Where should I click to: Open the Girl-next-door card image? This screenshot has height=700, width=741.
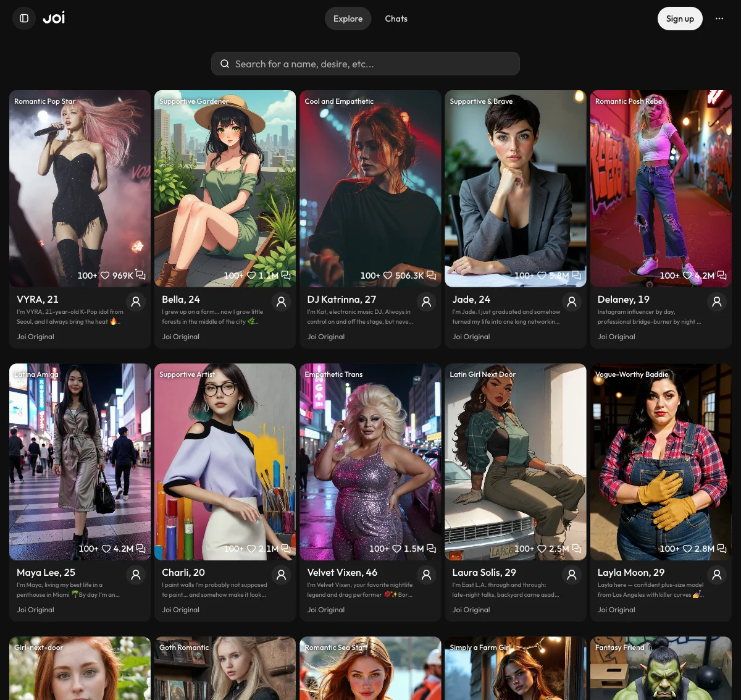pyautogui.click(x=80, y=668)
